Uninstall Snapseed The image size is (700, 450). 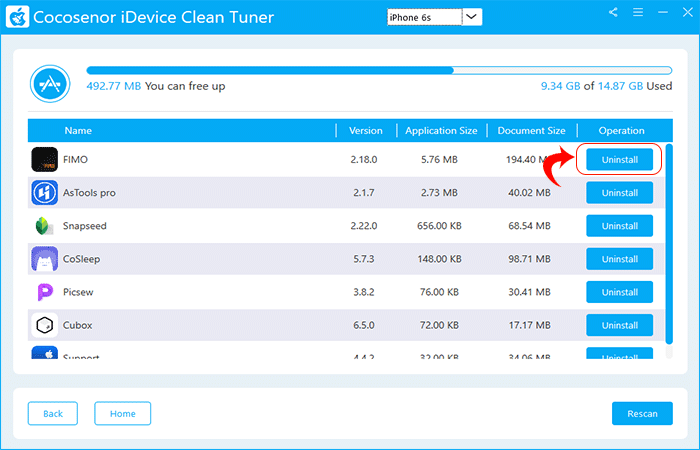620,225
